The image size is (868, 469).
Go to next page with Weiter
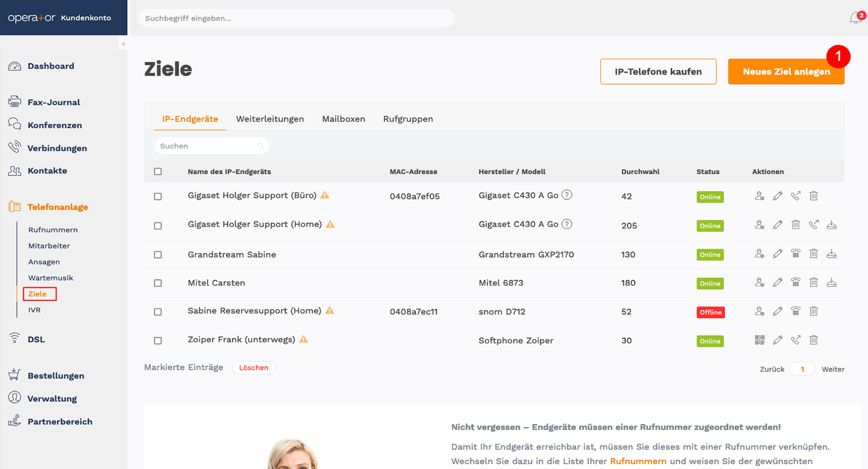pos(833,369)
